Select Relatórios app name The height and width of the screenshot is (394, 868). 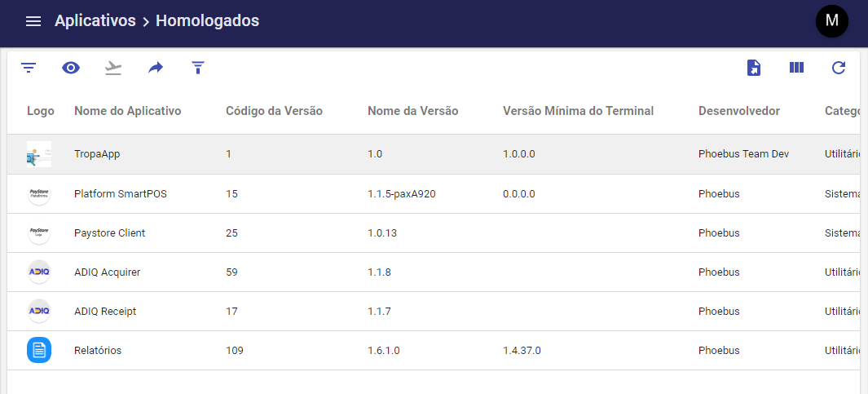click(x=98, y=351)
